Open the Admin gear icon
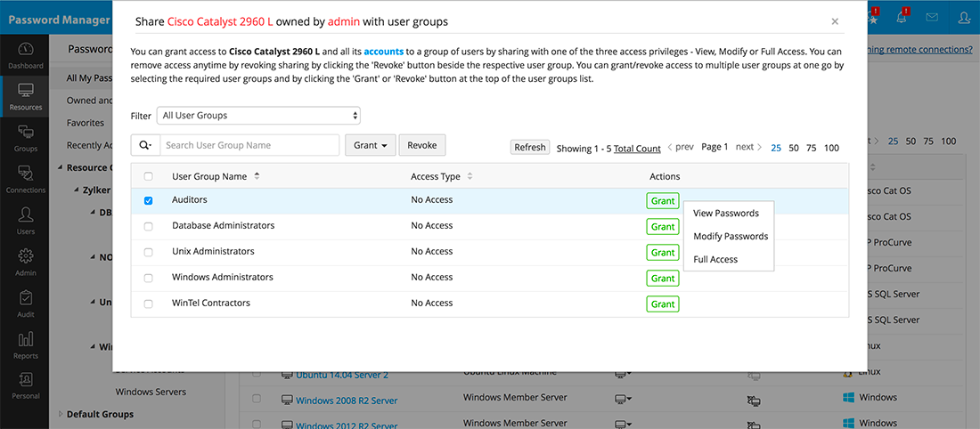 [26, 261]
